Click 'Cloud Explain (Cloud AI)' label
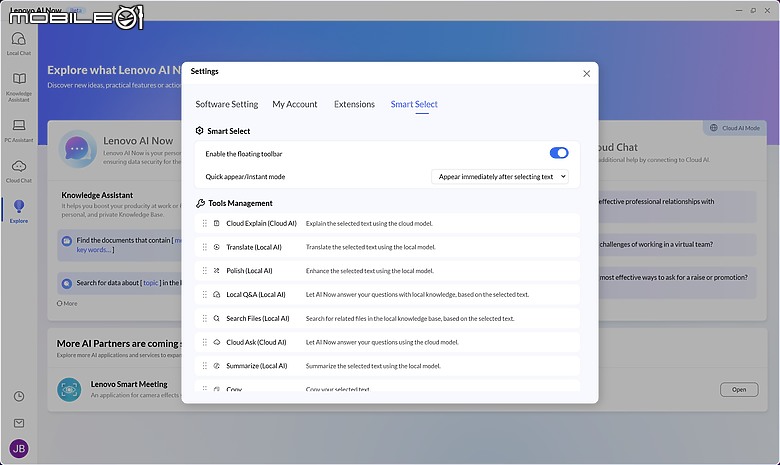Screen dimensions: 780x465 (261, 223)
